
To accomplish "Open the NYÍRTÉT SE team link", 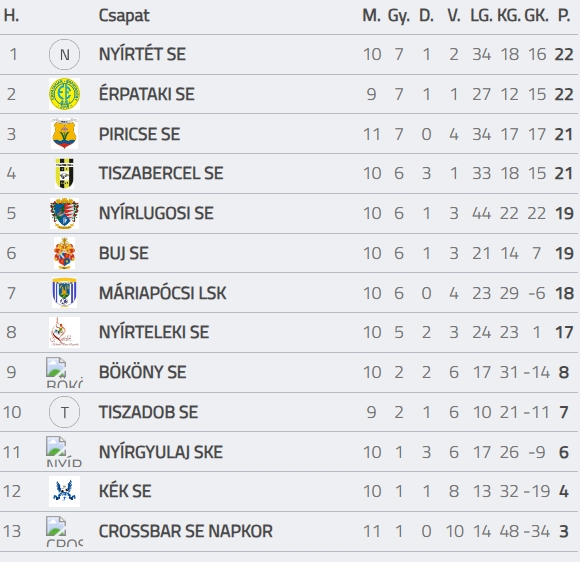I will [142, 54].
